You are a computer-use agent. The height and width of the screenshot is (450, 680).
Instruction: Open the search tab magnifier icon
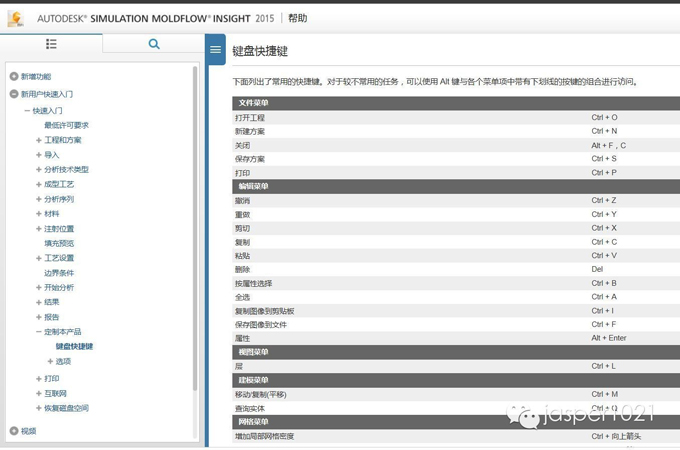[154, 44]
